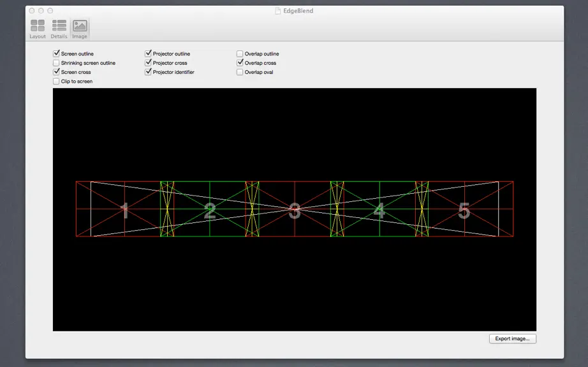Toggle the Screen cross checkbox
This screenshot has width=588, height=367.
click(x=56, y=72)
